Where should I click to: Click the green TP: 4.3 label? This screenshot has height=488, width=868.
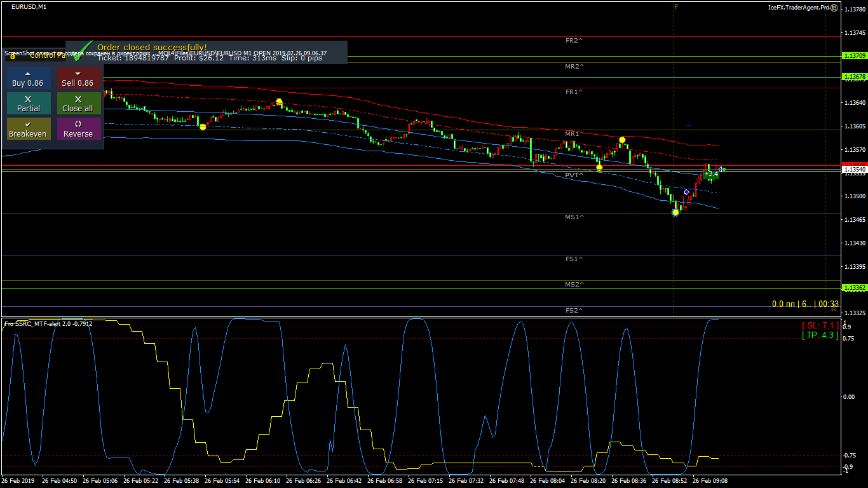pos(820,335)
